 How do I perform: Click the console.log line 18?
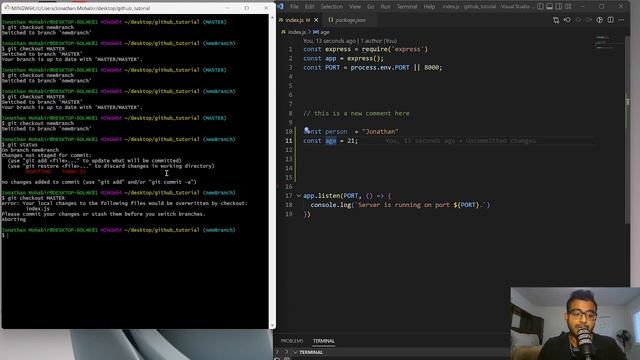pyautogui.click(x=400, y=205)
